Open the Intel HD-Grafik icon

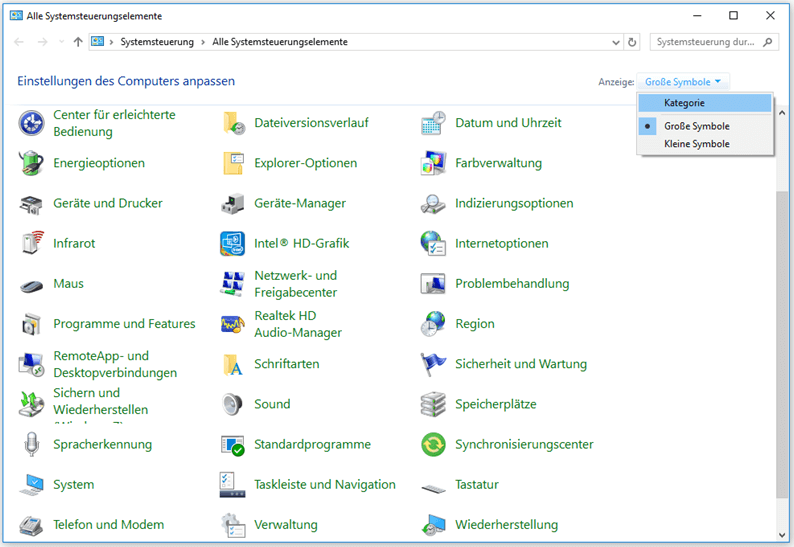pyautogui.click(x=233, y=243)
